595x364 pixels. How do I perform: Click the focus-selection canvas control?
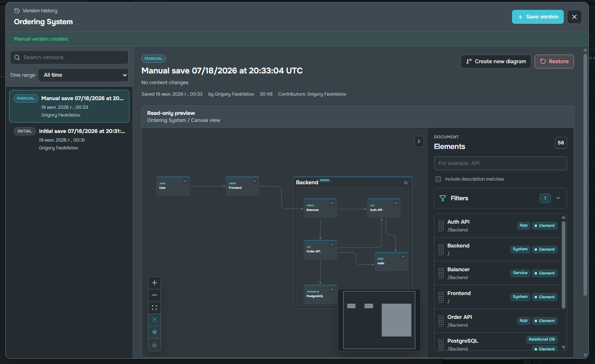[x=155, y=320]
